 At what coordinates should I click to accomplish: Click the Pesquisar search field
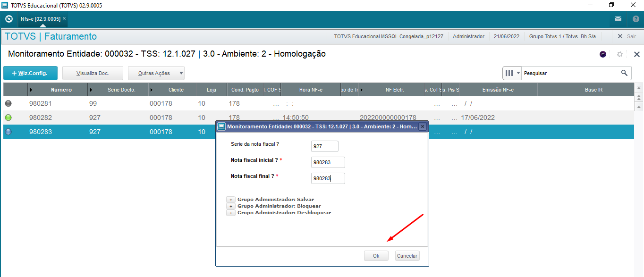570,73
